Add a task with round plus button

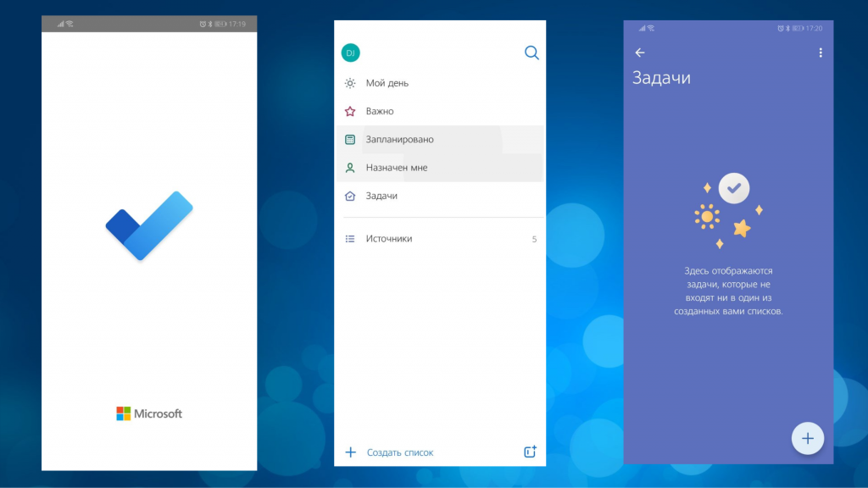808,438
